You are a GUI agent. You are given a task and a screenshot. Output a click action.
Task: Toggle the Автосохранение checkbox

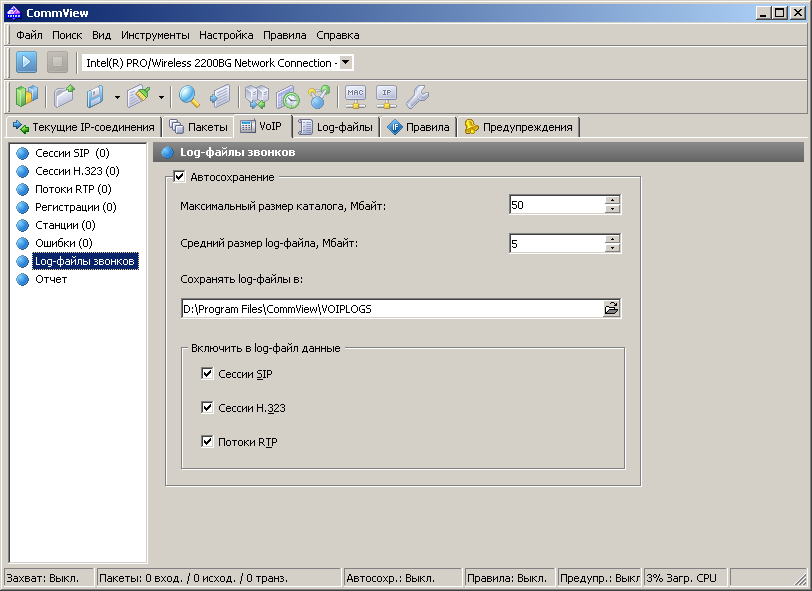coord(179,177)
